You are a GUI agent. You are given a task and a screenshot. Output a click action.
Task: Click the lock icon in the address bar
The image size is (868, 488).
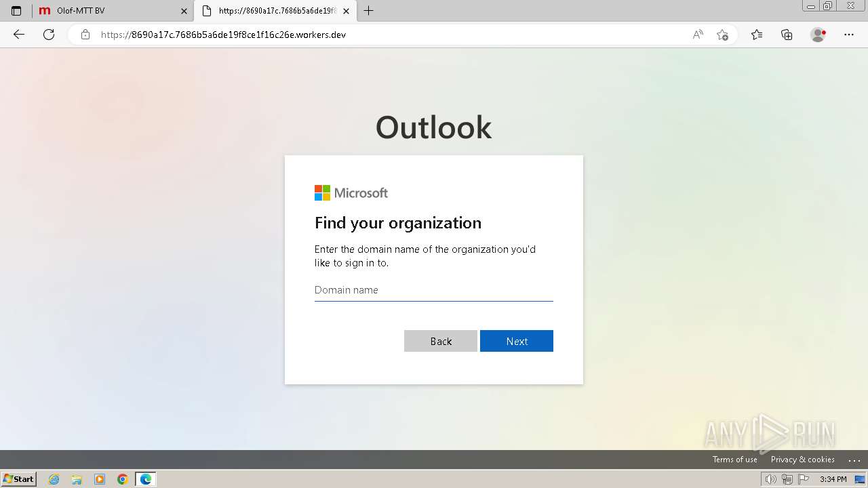pyautogui.click(x=85, y=35)
